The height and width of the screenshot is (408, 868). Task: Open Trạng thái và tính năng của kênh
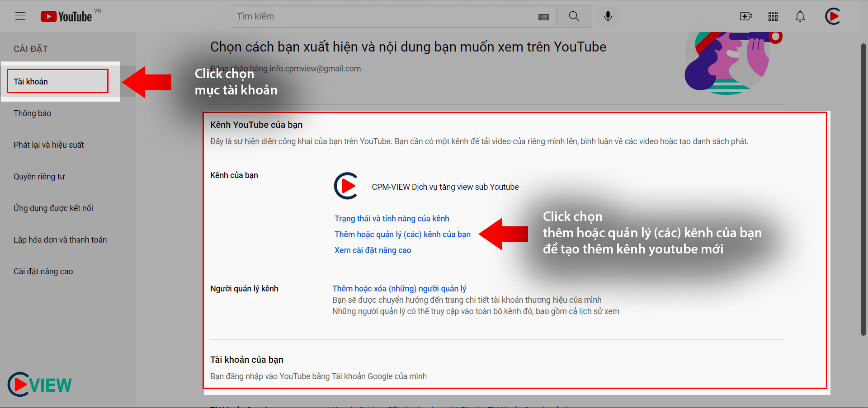pos(392,219)
